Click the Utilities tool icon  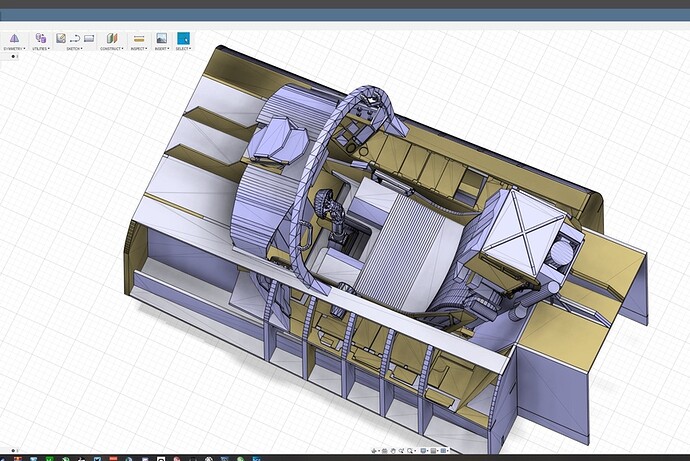point(40,38)
